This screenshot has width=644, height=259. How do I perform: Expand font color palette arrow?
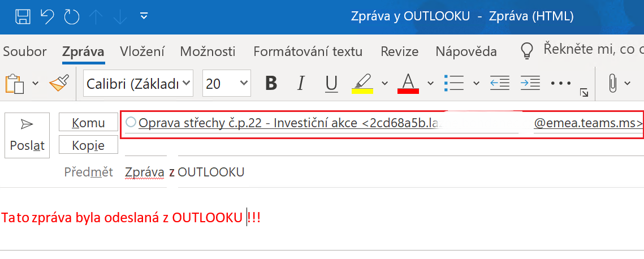[430, 83]
